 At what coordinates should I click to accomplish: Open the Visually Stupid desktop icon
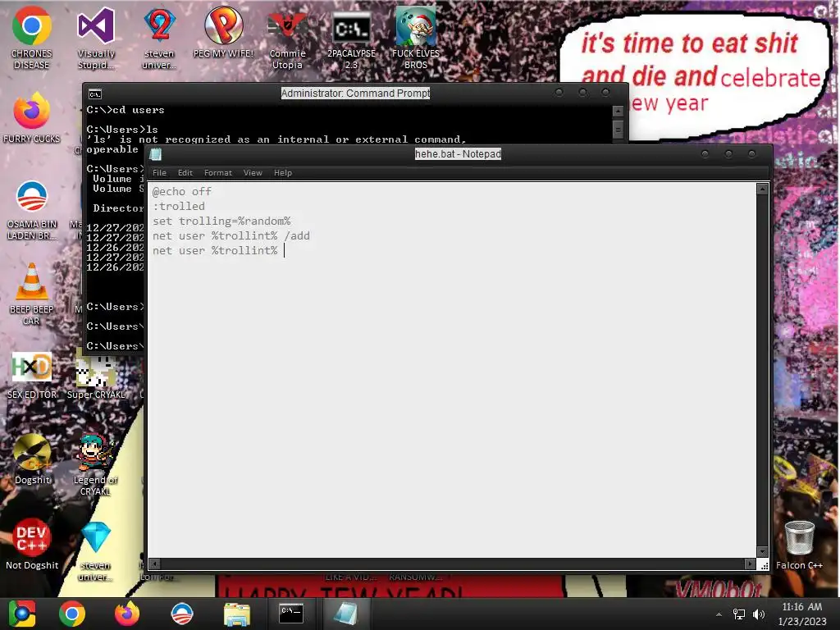click(96, 38)
